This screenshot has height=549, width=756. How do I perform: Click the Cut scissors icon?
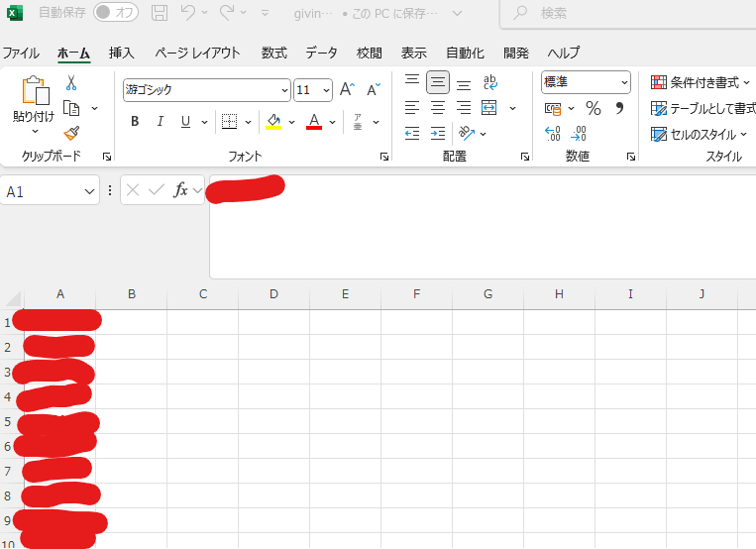[71, 83]
